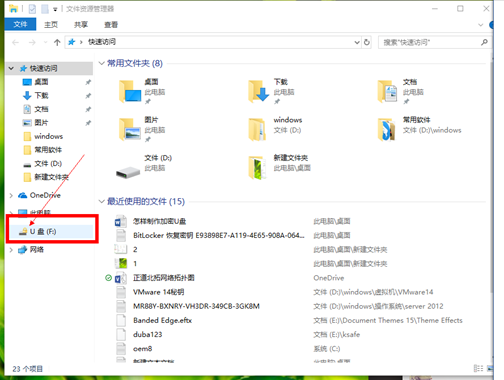The image size is (504, 380).
Task: Go up one folder level arrow
Action: click(x=57, y=42)
